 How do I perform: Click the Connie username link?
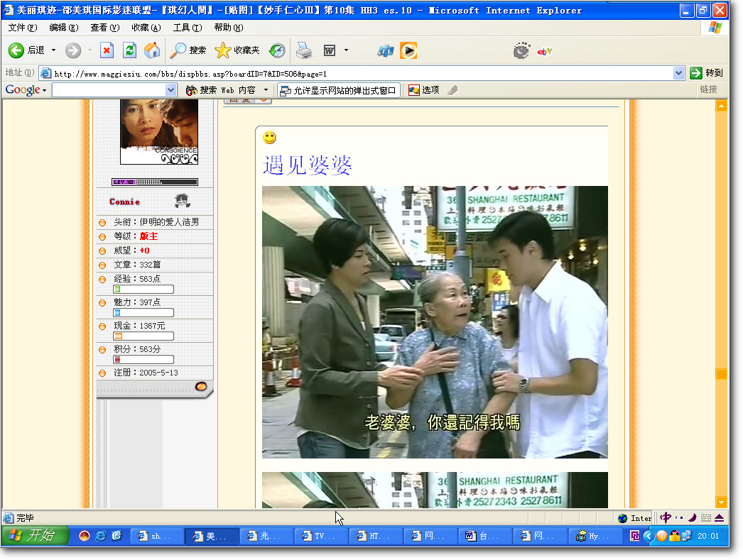[124, 202]
